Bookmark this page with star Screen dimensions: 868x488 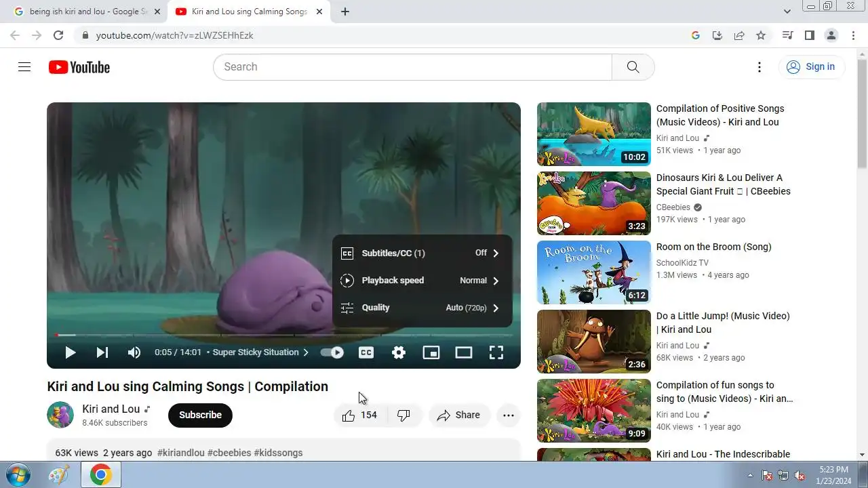(761, 35)
